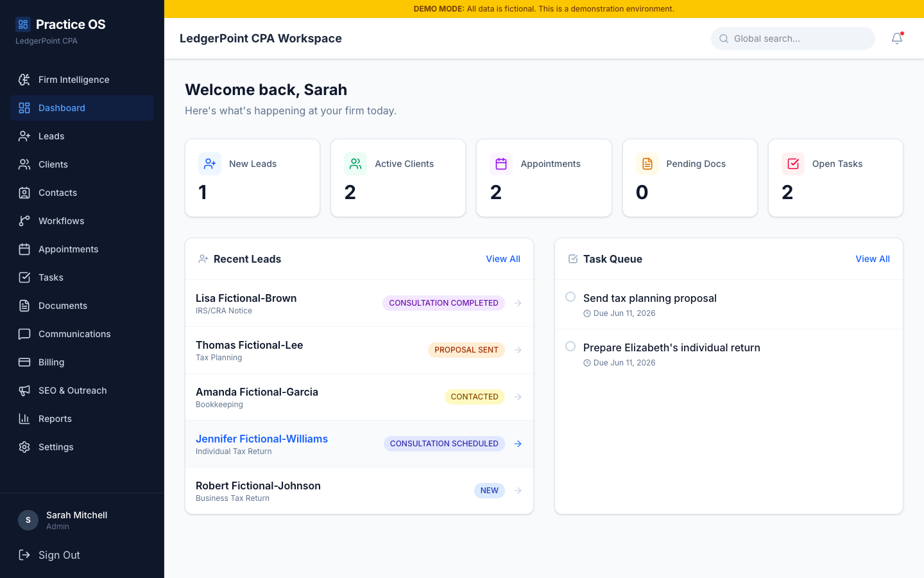Open Tasks in the sidebar
The height and width of the screenshot is (578, 924).
(x=81, y=277)
